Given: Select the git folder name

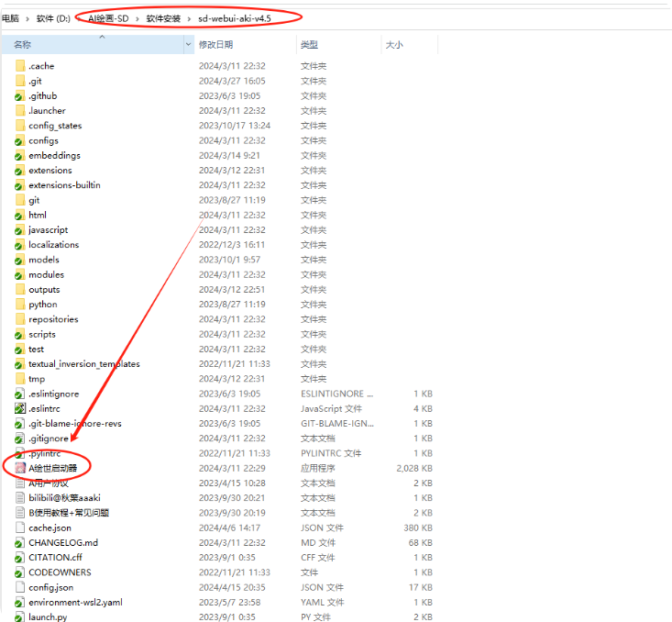Looking at the screenshot, I should (x=34, y=200).
